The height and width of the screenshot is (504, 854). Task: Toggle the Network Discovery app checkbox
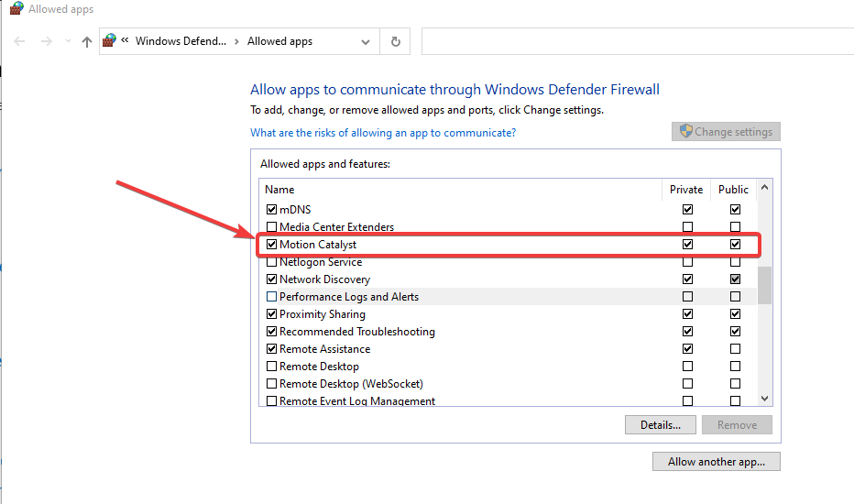[x=272, y=279]
